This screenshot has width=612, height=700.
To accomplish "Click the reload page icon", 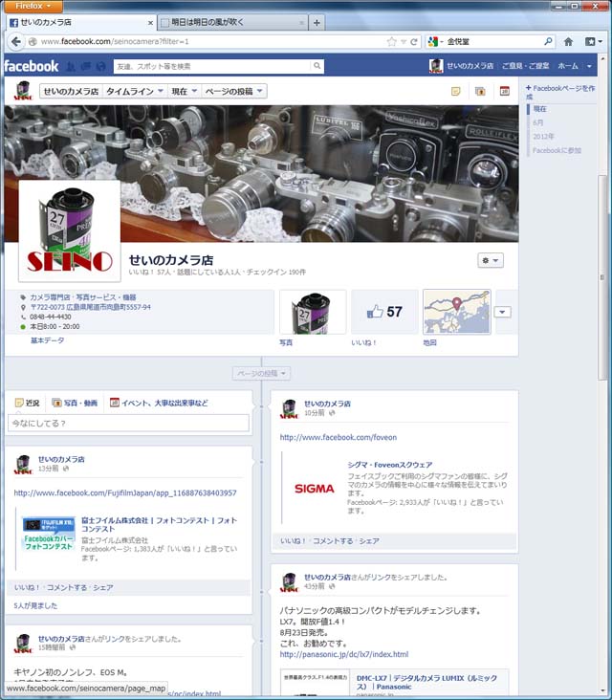I will (414, 41).
